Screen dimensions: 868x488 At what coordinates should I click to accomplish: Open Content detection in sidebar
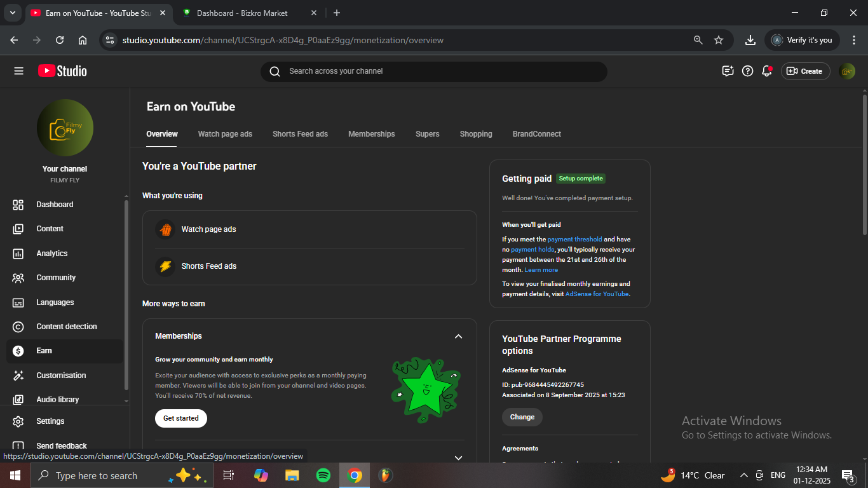66,327
